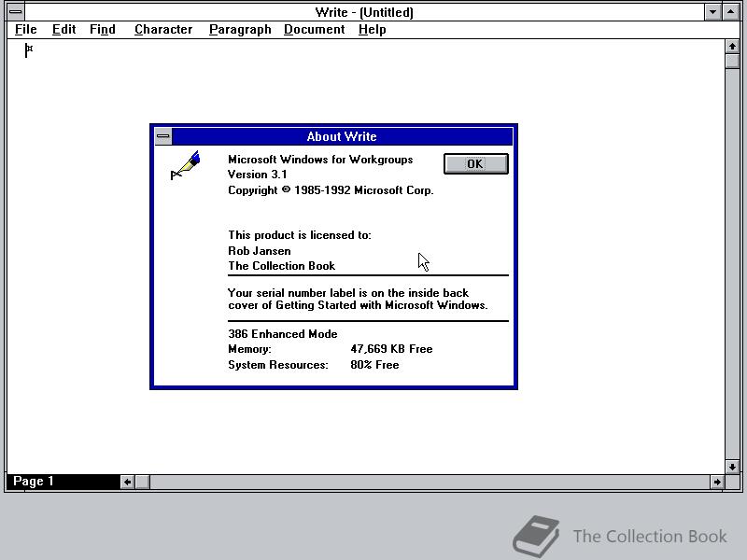This screenshot has height=560, width=747.
Task: Click the horizontal scroll thumb box
Action: (x=143, y=482)
